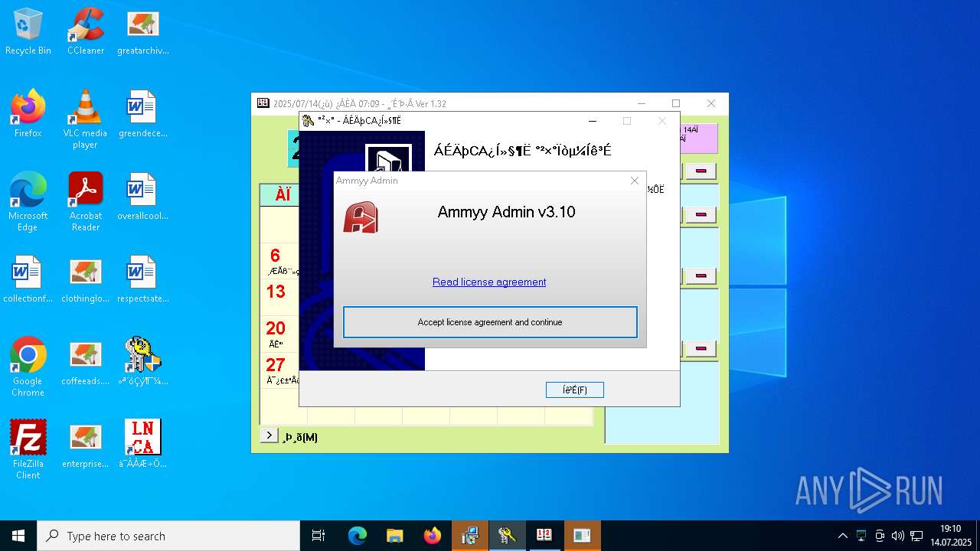Switch to installer setup taskbar item
Screen dimensions: 980x551
pyautogui.click(x=469, y=536)
